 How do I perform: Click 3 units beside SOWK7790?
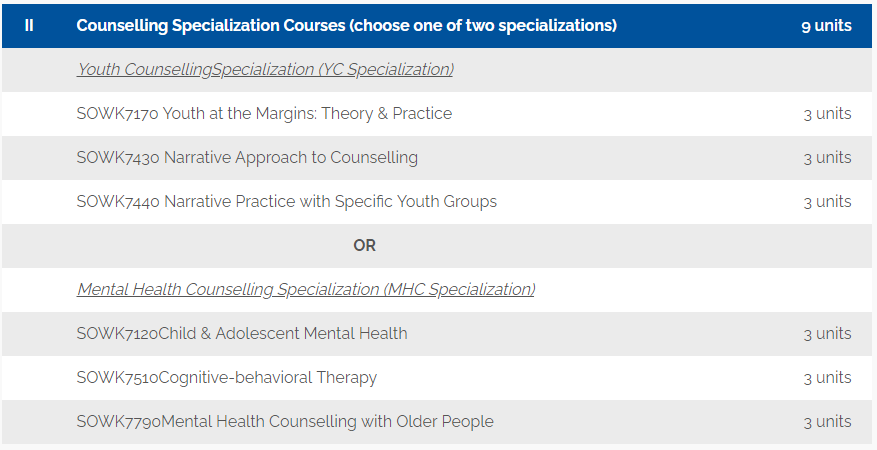[x=828, y=421]
